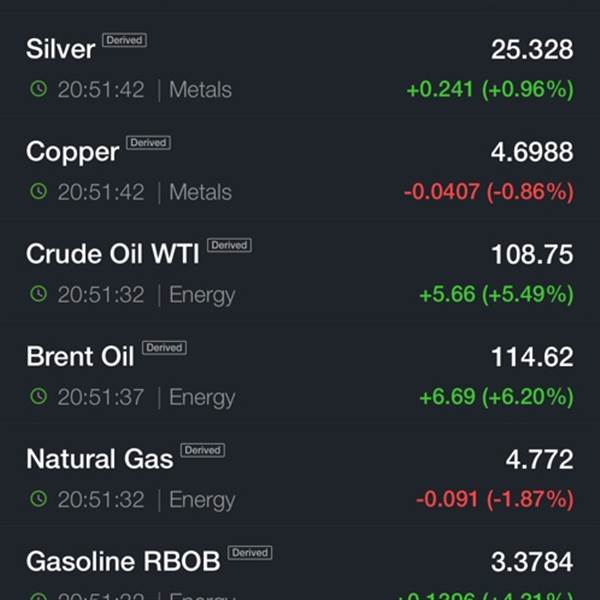Click the Derived badge beside Gasoline RBOB
This screenshot has height=600, width=600.
(x=250, y=553)
